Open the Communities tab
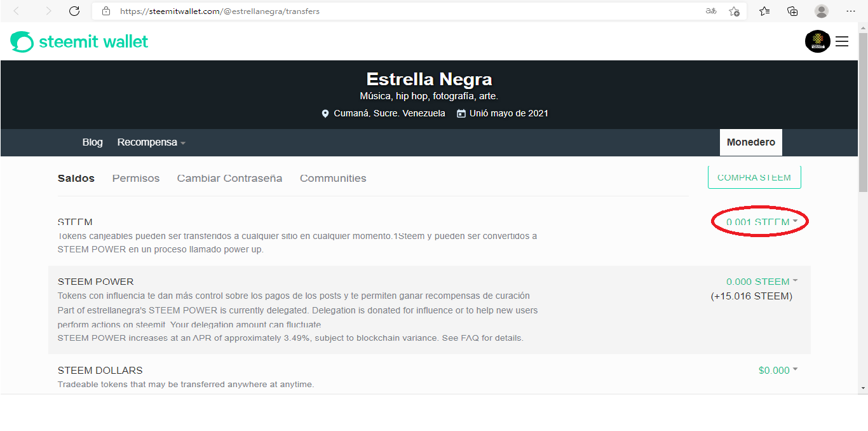This screenshot has height=431, width=868. [x=333, y=179]
